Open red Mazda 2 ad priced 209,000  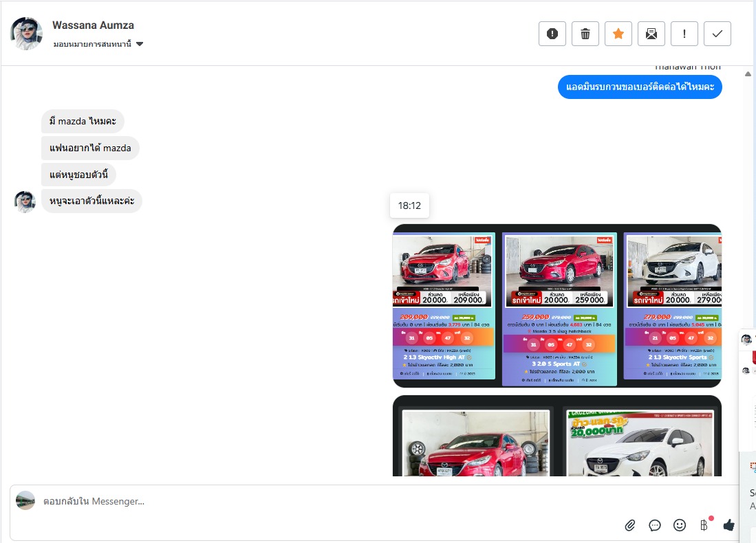[444, 305]
